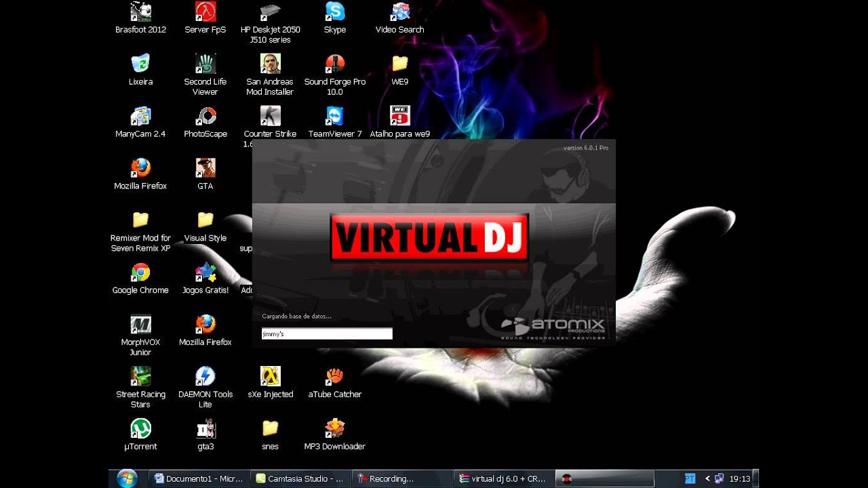
Task: Click the Virtual DJ red logo
Action: (429, 238)
